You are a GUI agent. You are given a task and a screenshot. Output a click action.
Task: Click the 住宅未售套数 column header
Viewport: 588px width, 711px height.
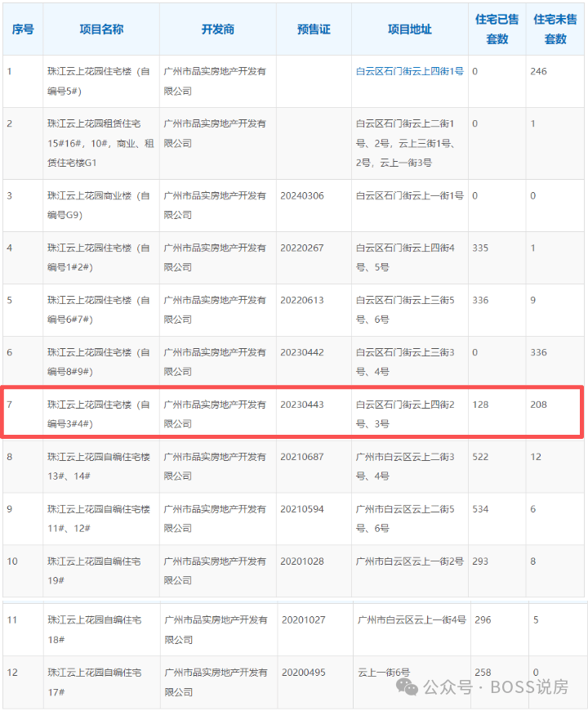(x=555, y=29)
